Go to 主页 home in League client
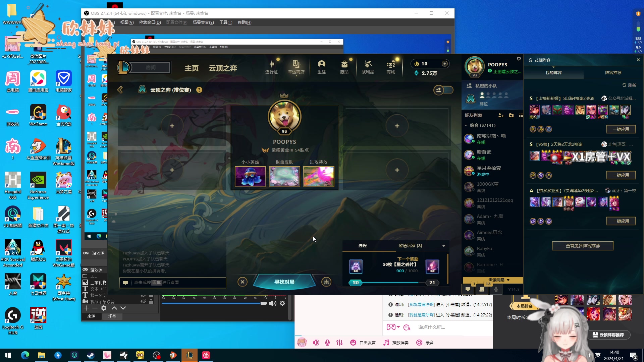Viewport: 644px width, 362px height. 192,68
